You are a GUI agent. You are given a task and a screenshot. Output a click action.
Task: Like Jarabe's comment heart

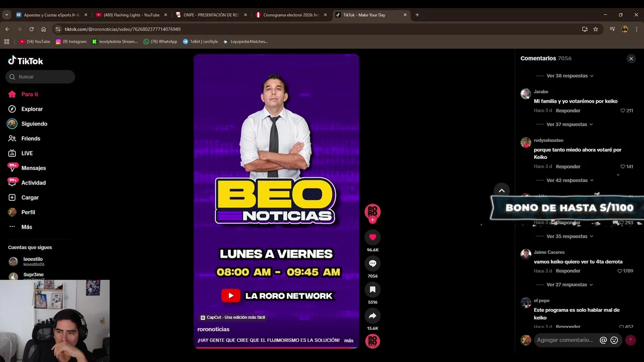(x=623, y=111)
